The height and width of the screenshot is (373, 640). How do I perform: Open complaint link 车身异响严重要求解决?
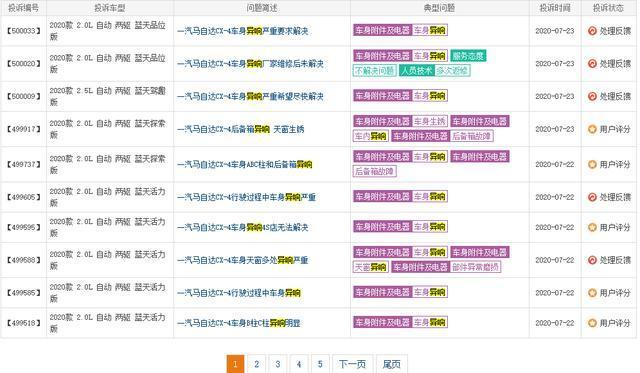coord(243,31)
